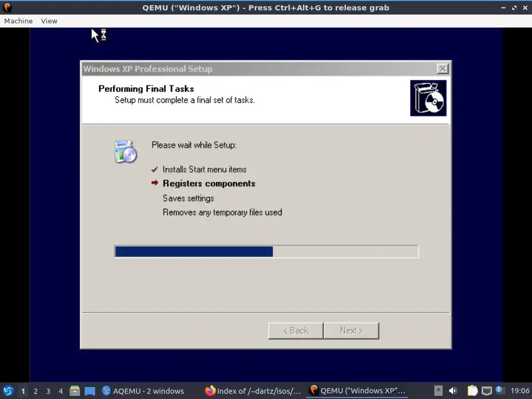The width and height of the screenshot is (532, 399).
Task: Click 'Setup must complete a final set of tasks.' text
Action: 184,100
